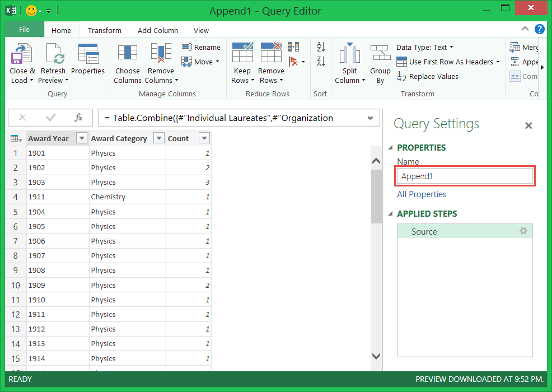Click Replace Values in Transform group
This screenshot has width=552, height=392.
(428, 77)
